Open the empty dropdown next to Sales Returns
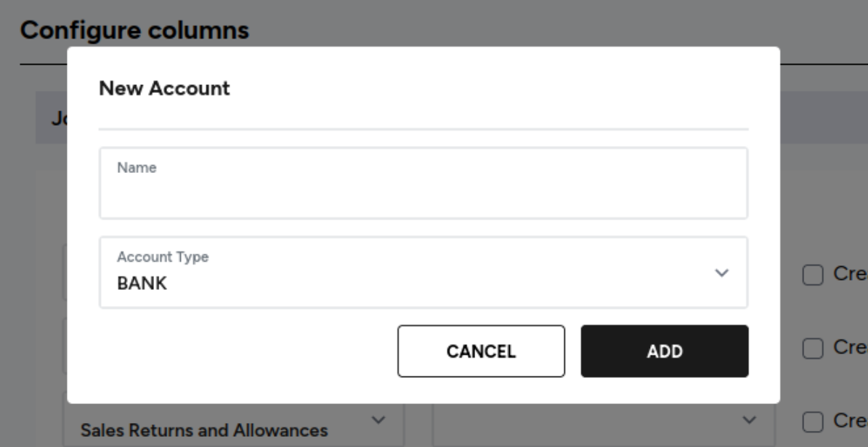Viewport: 868px width, 447px height. [604, 425]
